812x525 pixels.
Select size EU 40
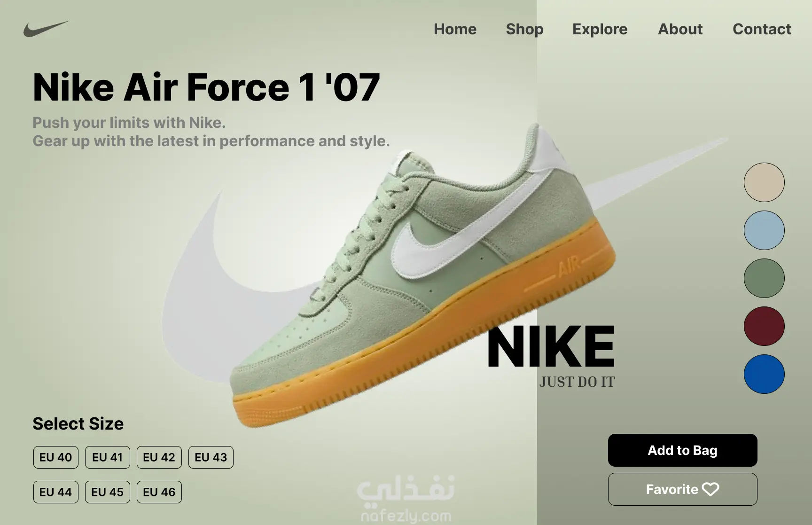click(x=56, y=457)
